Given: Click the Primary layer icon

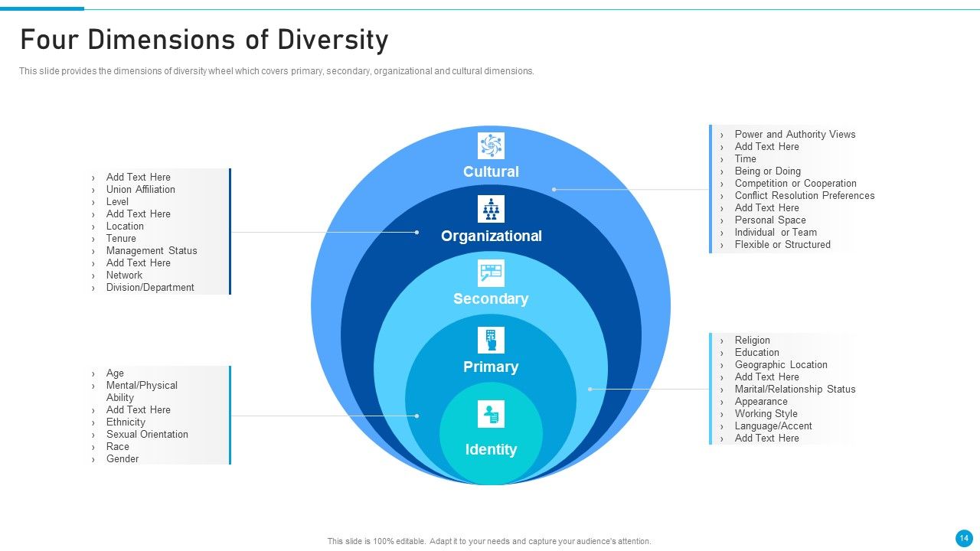Looking at the screenshot, I should tap(491, 340).
